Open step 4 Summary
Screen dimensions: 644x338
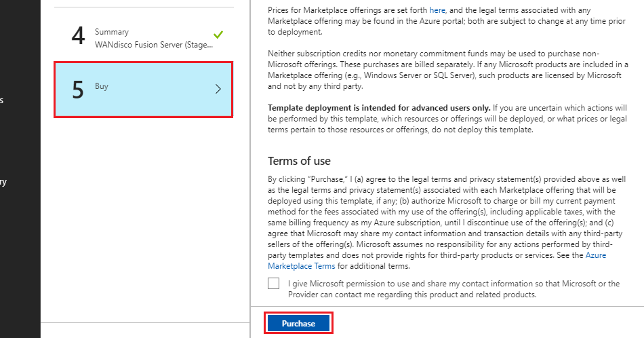[x=144, y=36]
